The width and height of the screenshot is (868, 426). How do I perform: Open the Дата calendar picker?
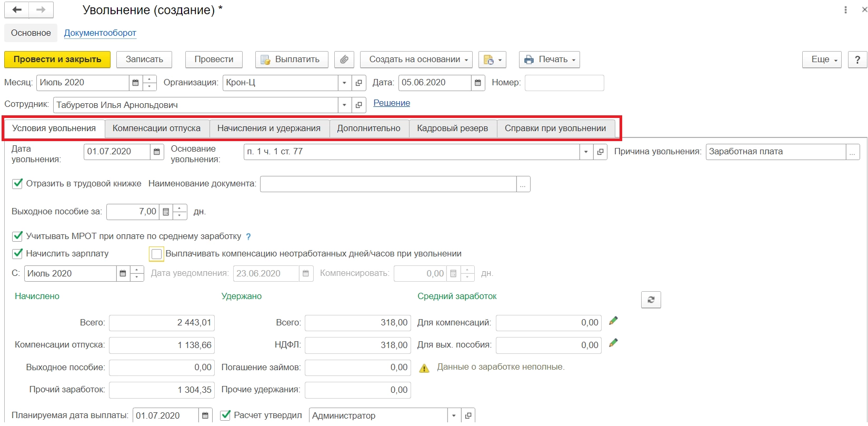(x=478, y=83)
